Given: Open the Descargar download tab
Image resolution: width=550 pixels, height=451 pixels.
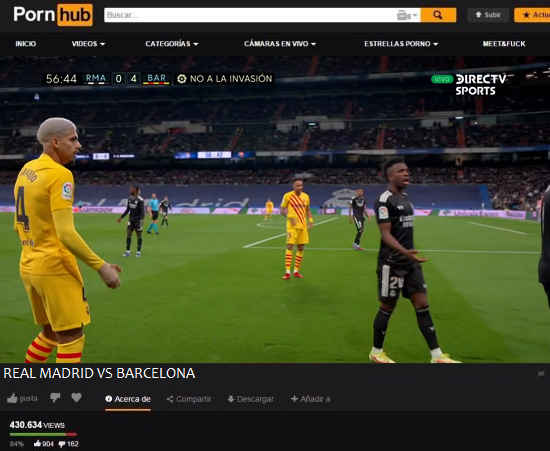Looking at the screenshot, I should click(250, 399).
